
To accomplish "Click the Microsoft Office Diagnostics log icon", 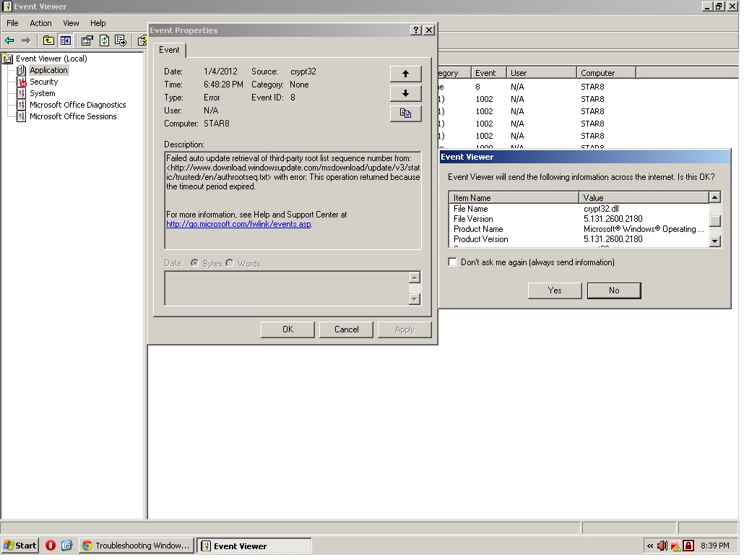I will click(x=22, y=105).
